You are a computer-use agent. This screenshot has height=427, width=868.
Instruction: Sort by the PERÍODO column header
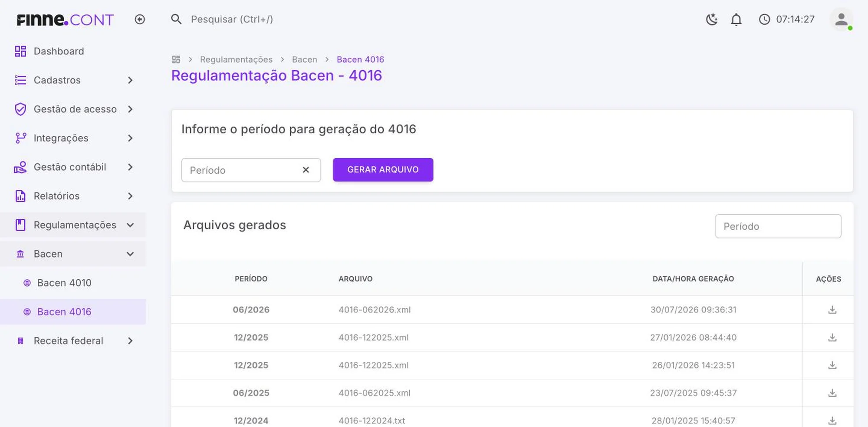[x=251, y=279]
